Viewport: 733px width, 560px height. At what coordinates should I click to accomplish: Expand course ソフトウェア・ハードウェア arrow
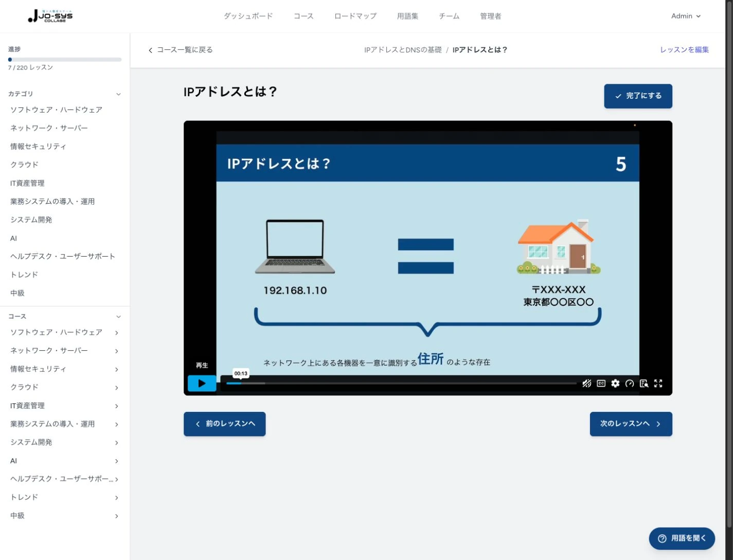[117, 333]
